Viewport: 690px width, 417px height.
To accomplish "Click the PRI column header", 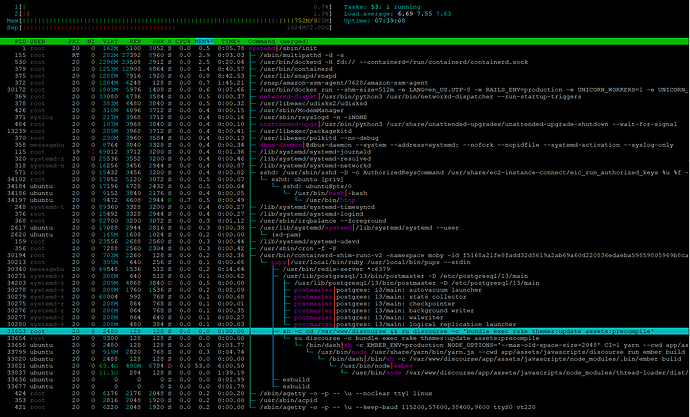I will tap(74, 41).
